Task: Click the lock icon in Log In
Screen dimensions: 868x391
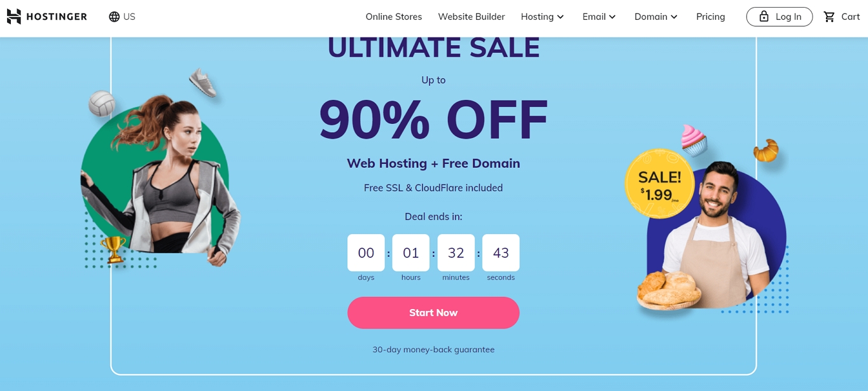Action: point(764,17)
